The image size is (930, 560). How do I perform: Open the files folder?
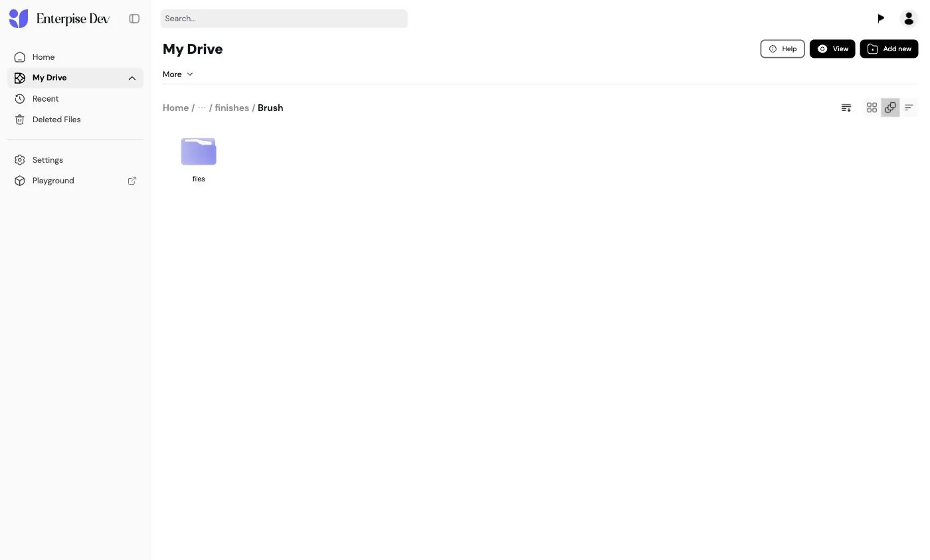tap(199, 151)
